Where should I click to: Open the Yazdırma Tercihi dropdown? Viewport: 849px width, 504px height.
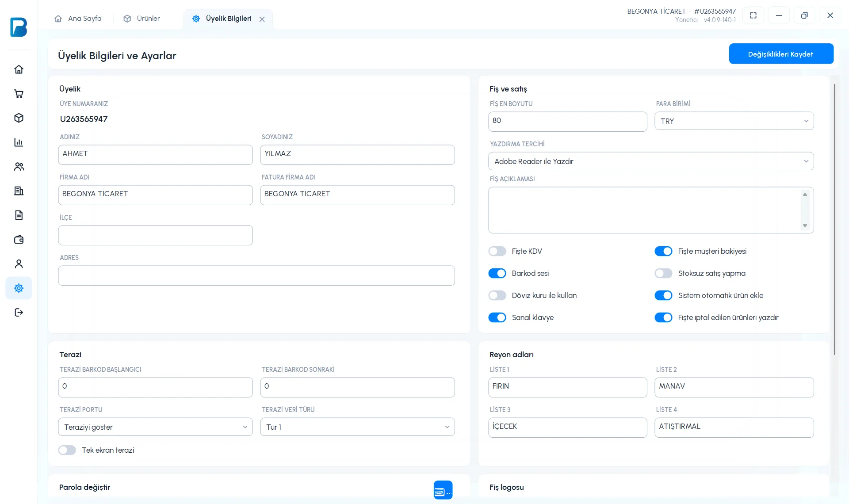click(x=651, y=161)
